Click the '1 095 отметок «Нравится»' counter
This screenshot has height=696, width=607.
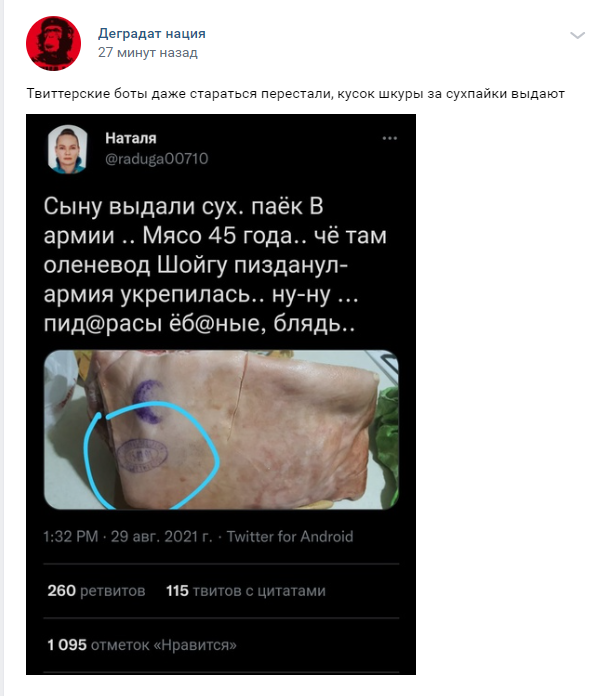point(142,645)
